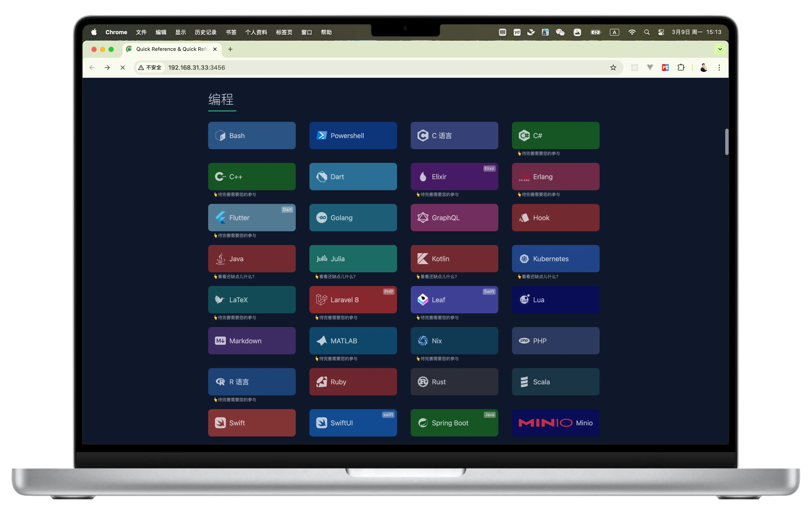The width and height of the screenshot is (812, 513).
Task: Select the Quick Reference browser tab
Action: [172, 49]
